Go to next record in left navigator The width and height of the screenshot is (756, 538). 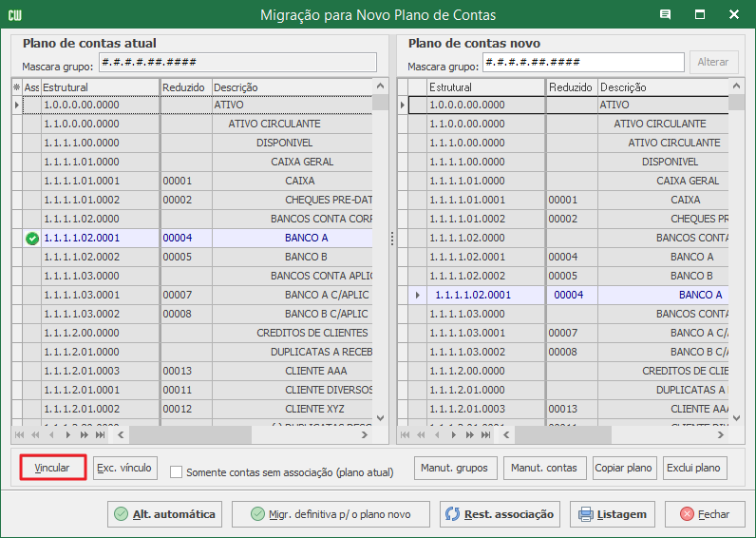point(68,435)
